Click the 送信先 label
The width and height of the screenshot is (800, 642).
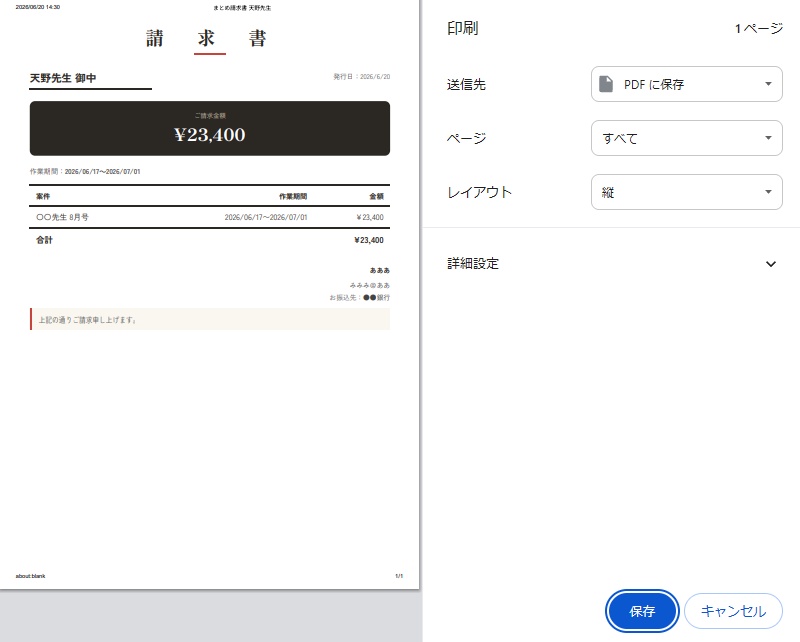click(466, 84)
